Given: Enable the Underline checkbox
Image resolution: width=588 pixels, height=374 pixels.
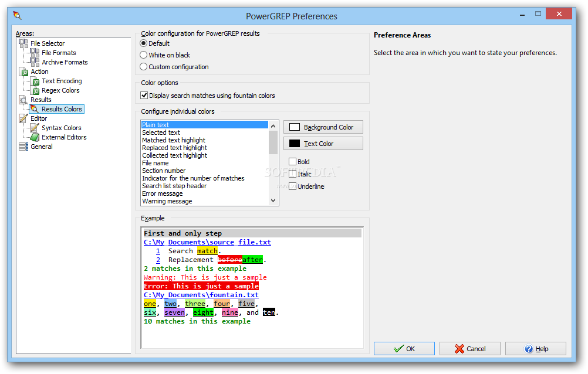Looking at the screenshot, I should coord(292,186).
